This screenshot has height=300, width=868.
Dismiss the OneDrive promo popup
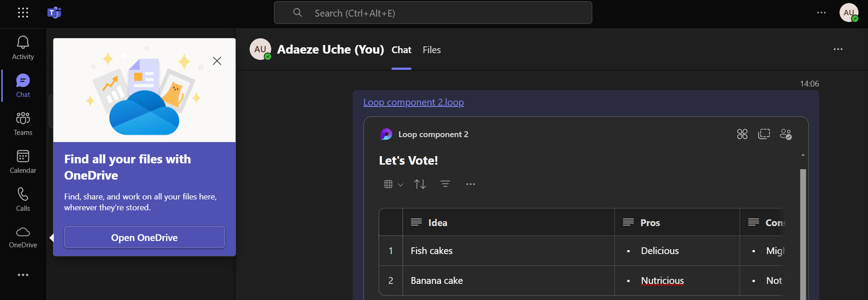[x=217, y=61]
